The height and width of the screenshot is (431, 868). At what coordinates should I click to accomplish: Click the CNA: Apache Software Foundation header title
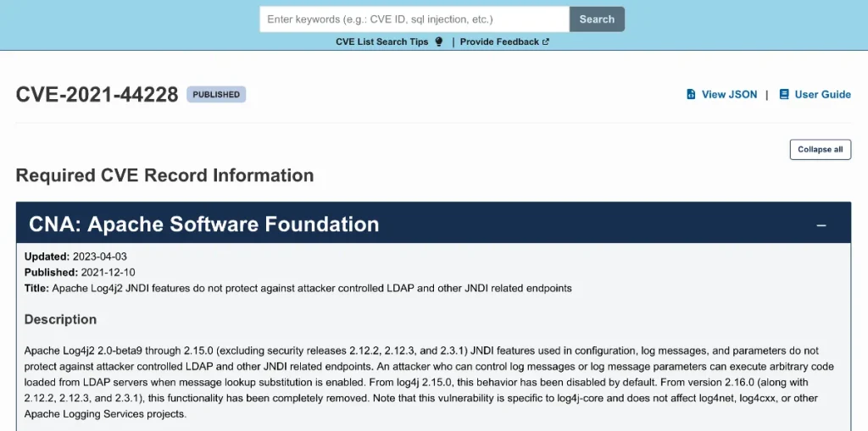tap(203, 224)
